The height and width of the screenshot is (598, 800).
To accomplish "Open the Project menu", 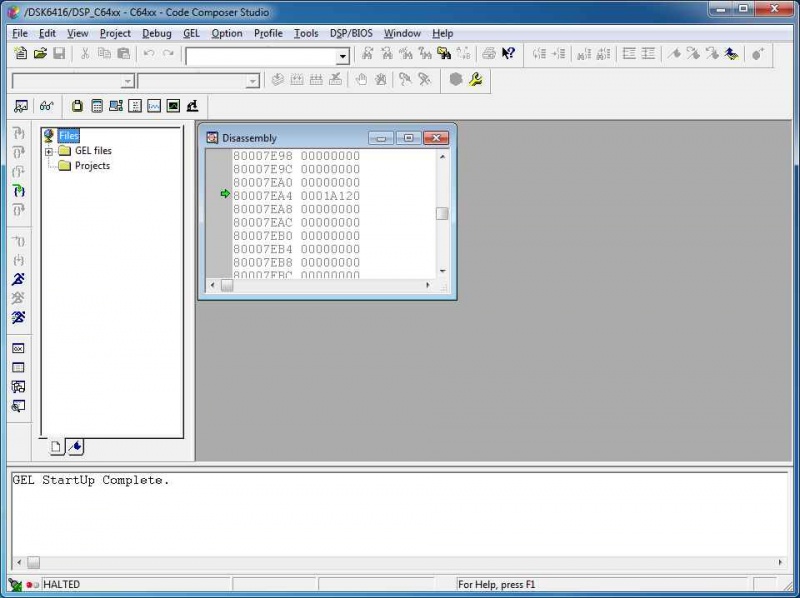I will click(x=115, y=33).
